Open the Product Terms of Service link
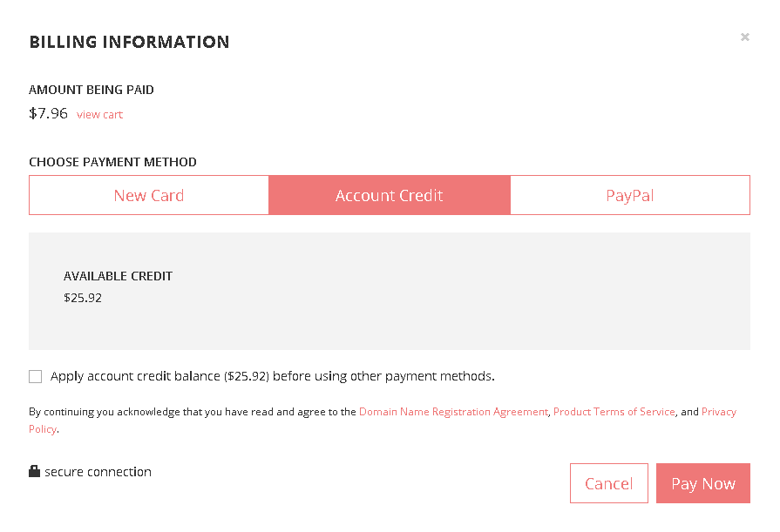Image resolution: width=780 pixels, height=532 pixels. click(614, 412)
